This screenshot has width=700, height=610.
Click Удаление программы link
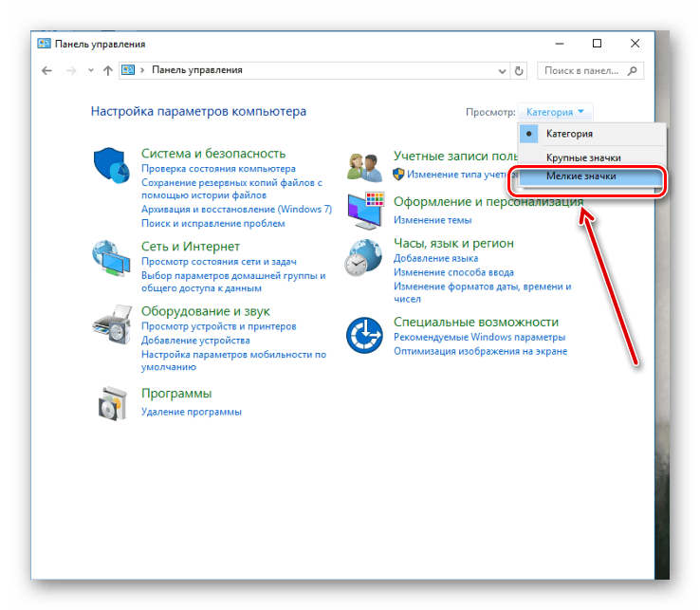(x=191, y=412)
